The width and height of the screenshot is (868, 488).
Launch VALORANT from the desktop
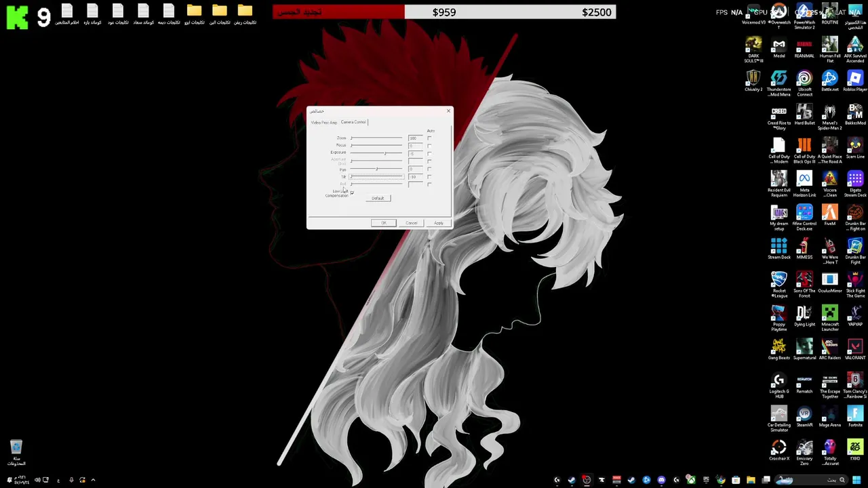(x=854, y=350)
